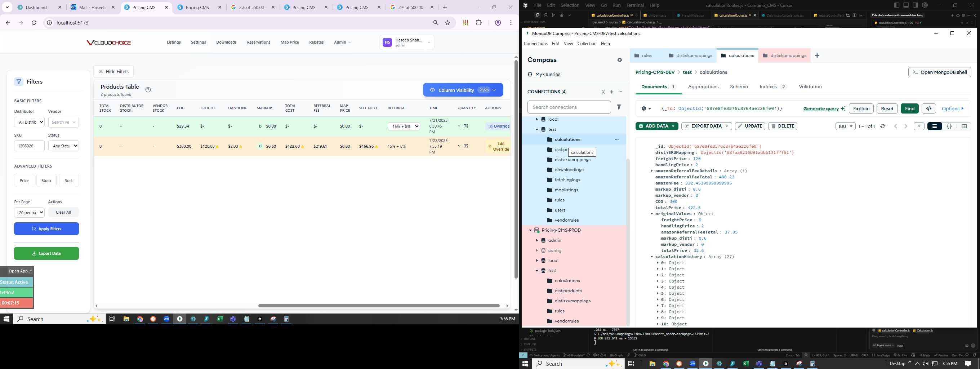Open the Per Page dropdown

29,212
